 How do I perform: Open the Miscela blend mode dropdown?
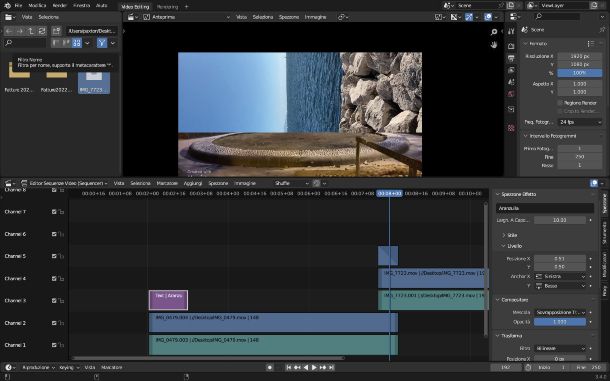[x=560, y=313]
